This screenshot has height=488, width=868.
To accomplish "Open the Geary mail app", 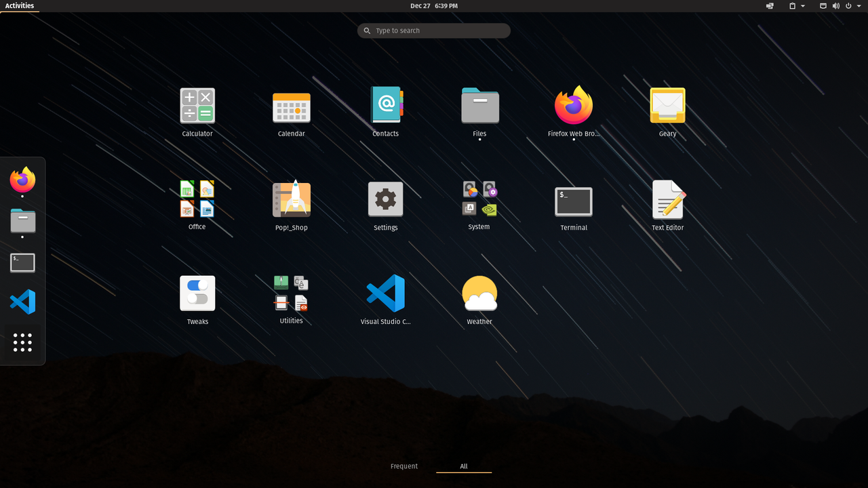I will coord(668,106).
